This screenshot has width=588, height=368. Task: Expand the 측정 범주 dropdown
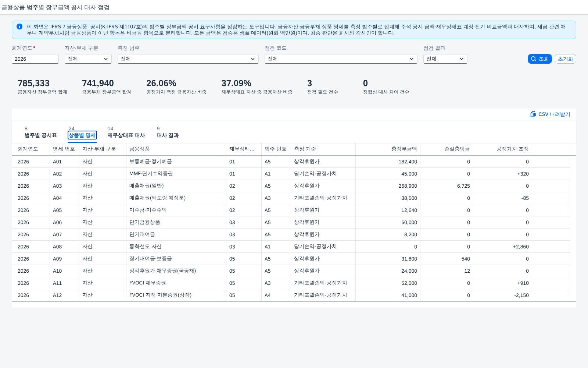[188, 59]
